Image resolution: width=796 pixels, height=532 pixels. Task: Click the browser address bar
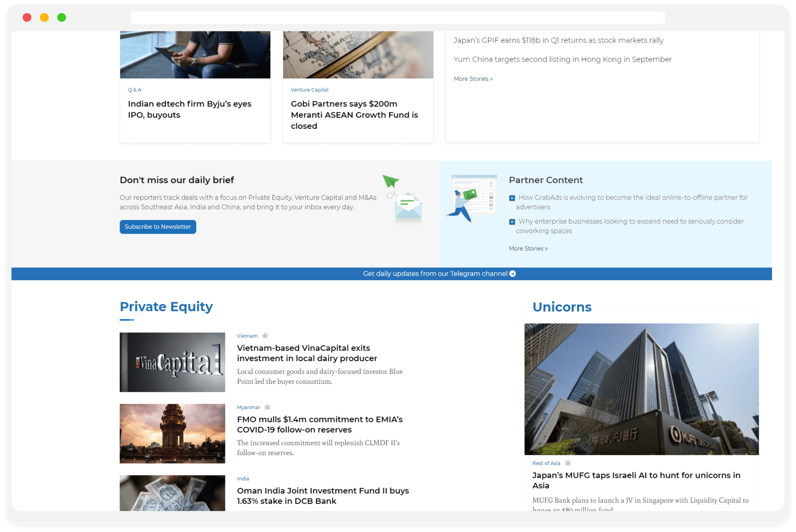(x=398, y=17)
